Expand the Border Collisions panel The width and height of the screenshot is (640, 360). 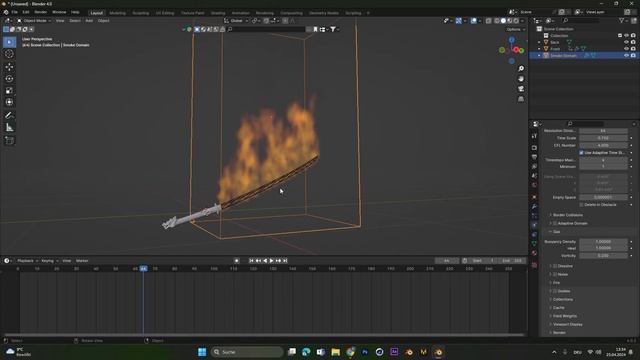pyautogui.click(x=567, y=215)
